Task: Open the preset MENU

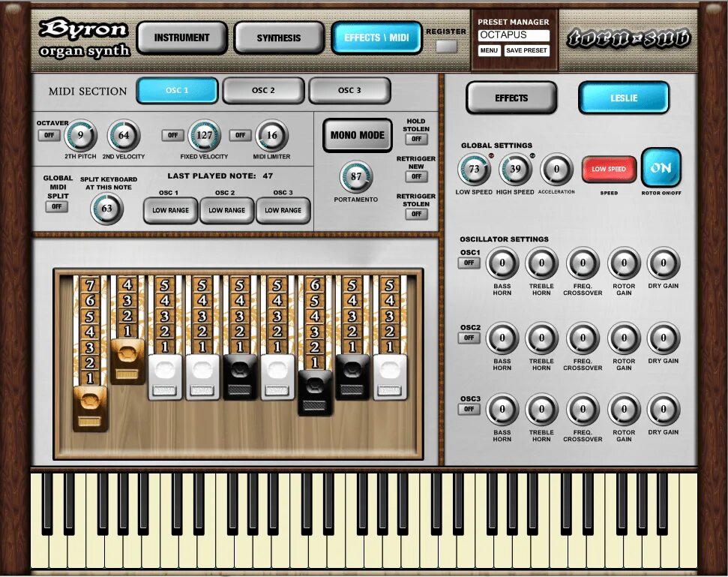Action: (x=489, y=50)
